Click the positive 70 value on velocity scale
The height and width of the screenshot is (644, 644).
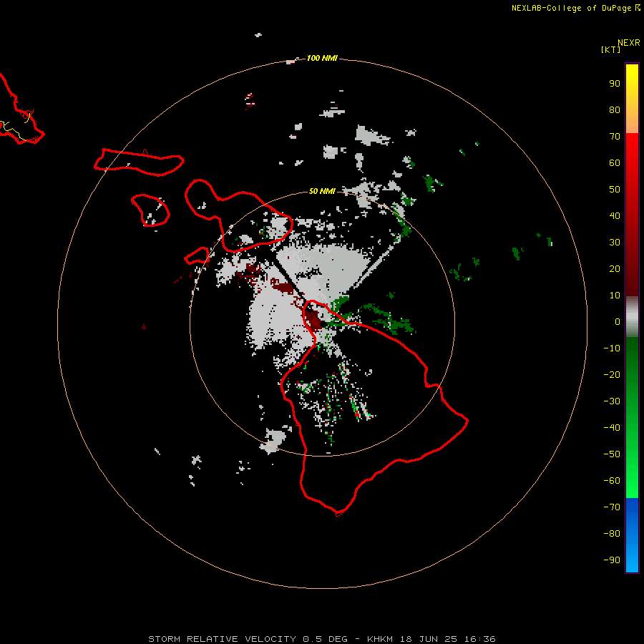[615, 137]
